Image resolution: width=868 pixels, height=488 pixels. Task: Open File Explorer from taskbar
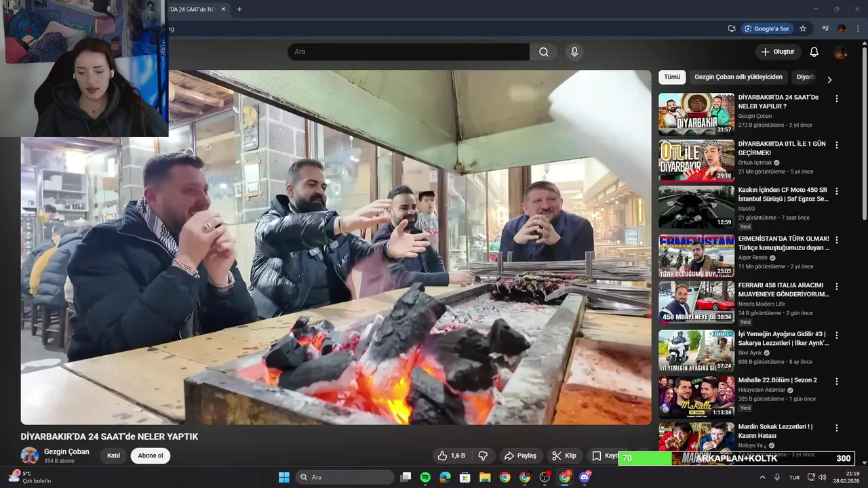tap(485, 477)
